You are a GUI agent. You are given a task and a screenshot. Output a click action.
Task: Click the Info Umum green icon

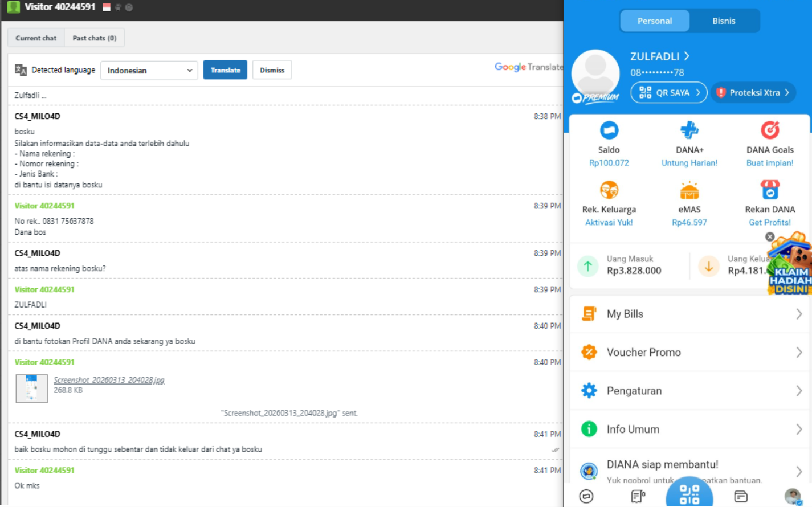(589, 429)
